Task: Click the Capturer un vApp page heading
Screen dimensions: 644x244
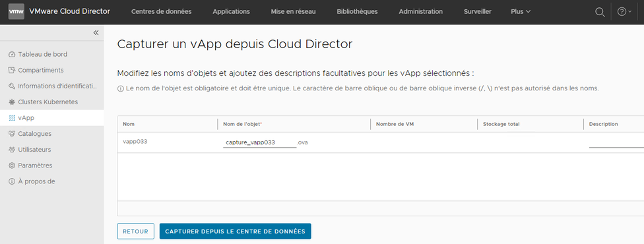Action: point(235,44)
